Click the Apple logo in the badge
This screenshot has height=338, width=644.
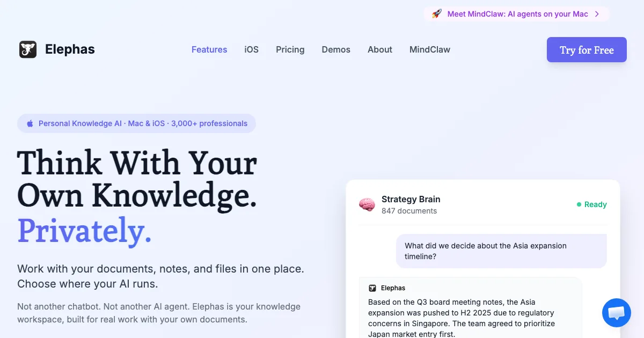[x=30, y=123]
